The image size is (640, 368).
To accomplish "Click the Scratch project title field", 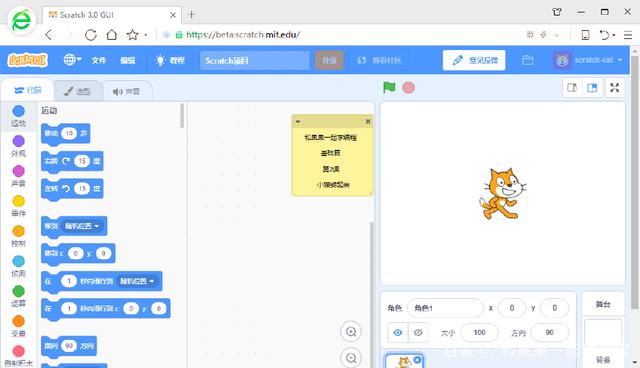I will (x=255, y=60).
